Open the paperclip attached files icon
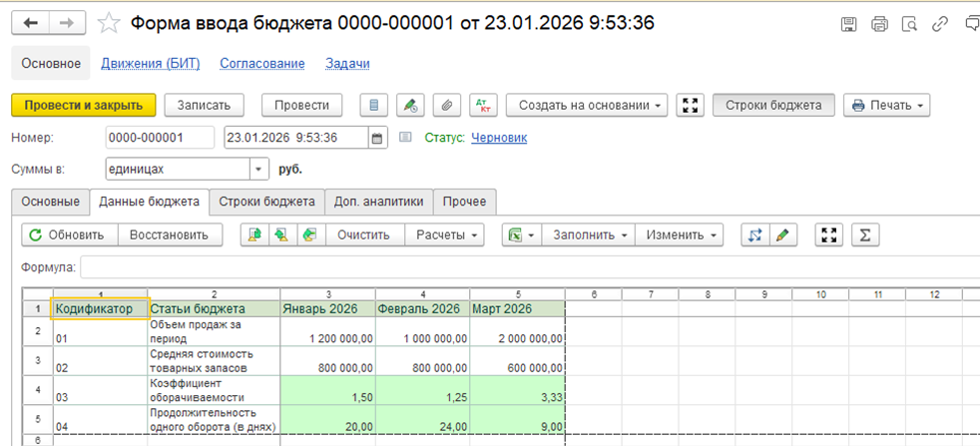Viewport: 980px width, 446px height. point(447,105)
